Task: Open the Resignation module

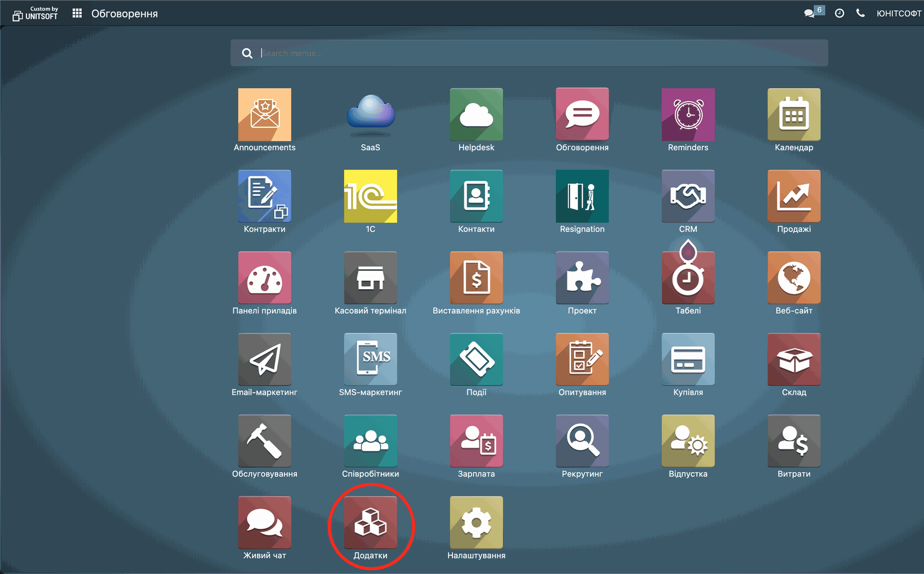Action: coord(582,196)
